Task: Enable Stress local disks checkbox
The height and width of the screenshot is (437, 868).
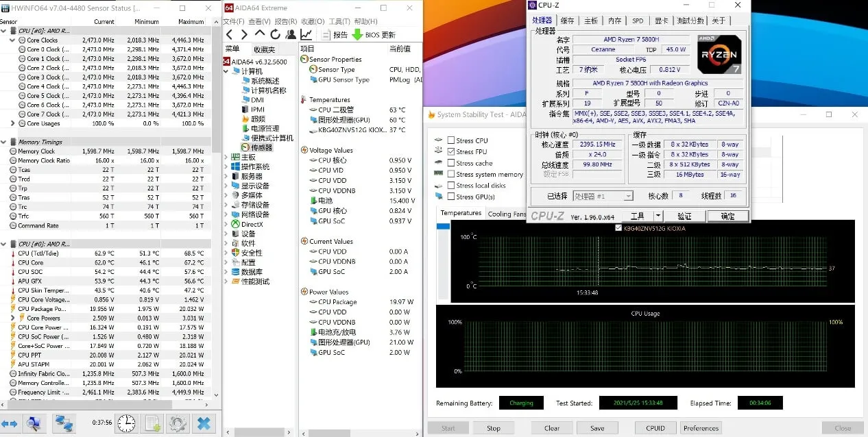Action: coord(450,186)
